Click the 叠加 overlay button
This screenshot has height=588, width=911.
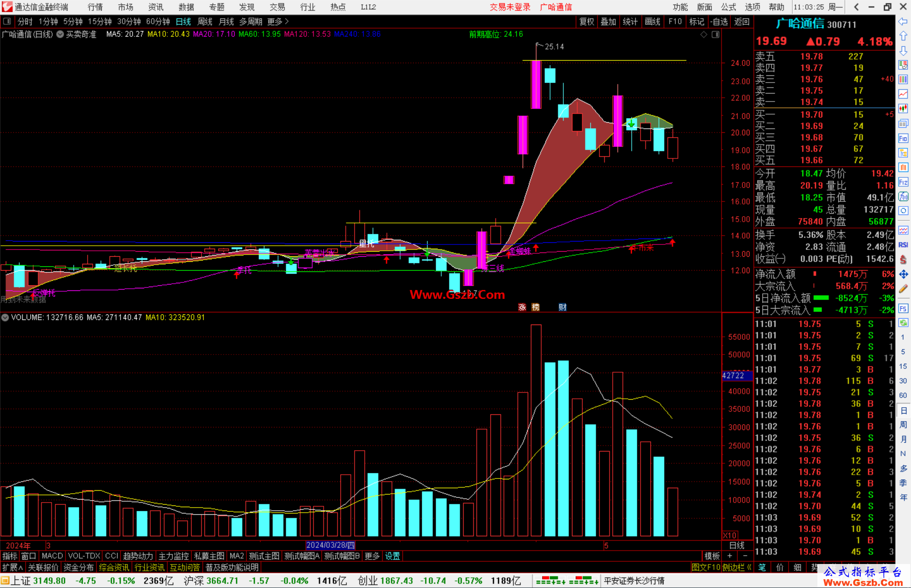click(608, 21)
